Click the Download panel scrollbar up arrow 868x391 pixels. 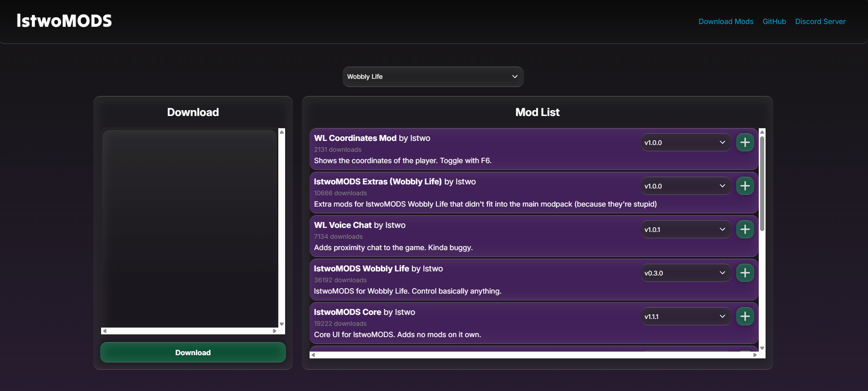281,132
